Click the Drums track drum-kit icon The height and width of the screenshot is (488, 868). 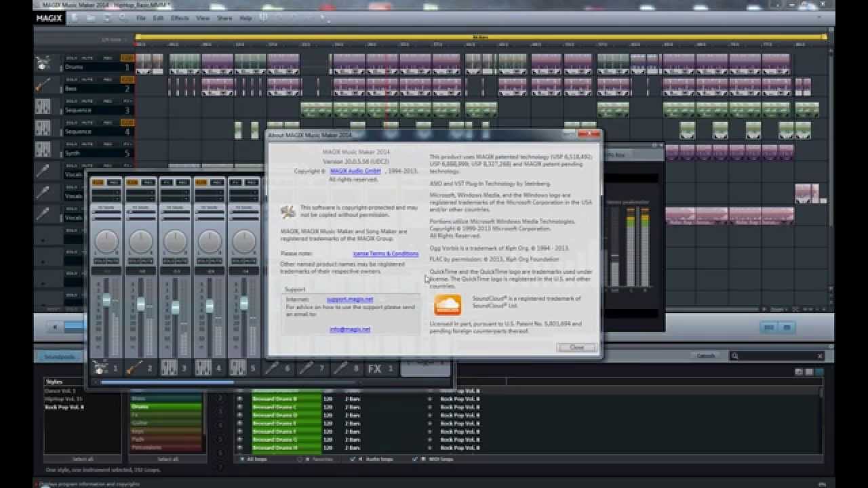pos(43,64)
